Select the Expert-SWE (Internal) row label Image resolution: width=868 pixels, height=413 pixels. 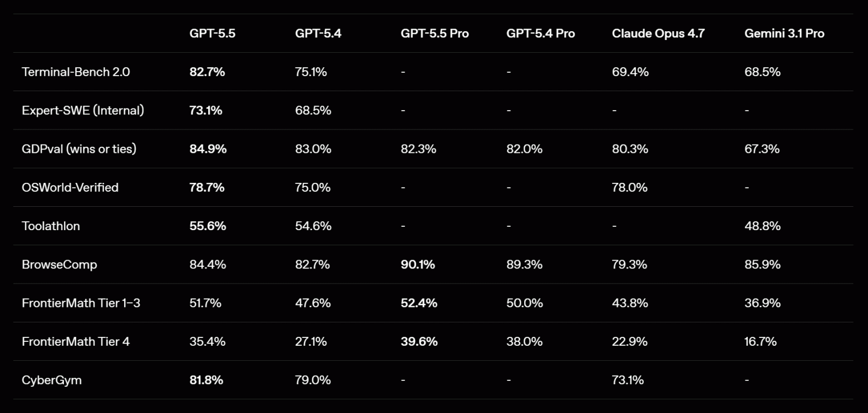83,110
